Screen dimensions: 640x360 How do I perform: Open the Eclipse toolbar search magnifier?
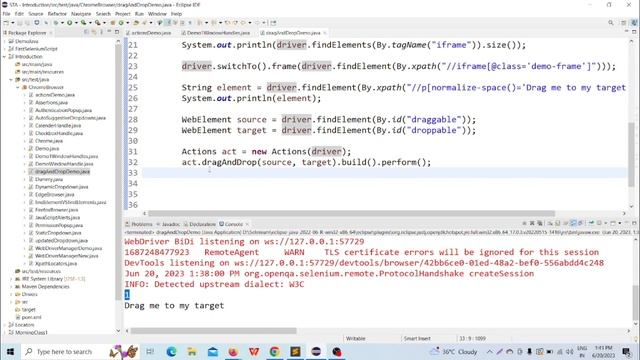(611, 23)
